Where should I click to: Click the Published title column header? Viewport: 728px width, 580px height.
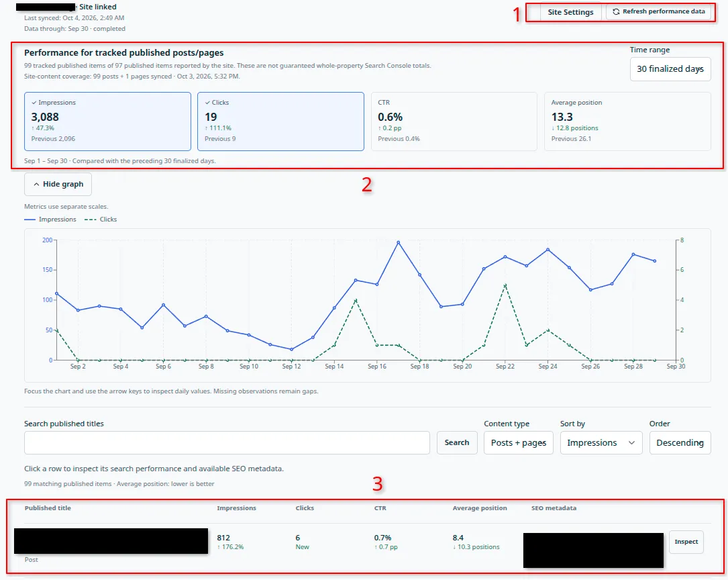pos(48,508)
